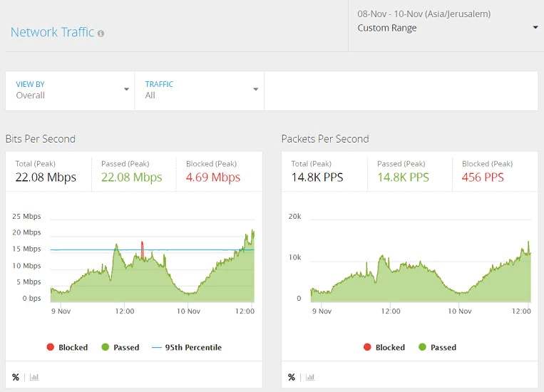The image size is (544, 392).
Task: Hide the 95th Percentile line in legend
Action: pyautogui.click(x=186, y=348)
